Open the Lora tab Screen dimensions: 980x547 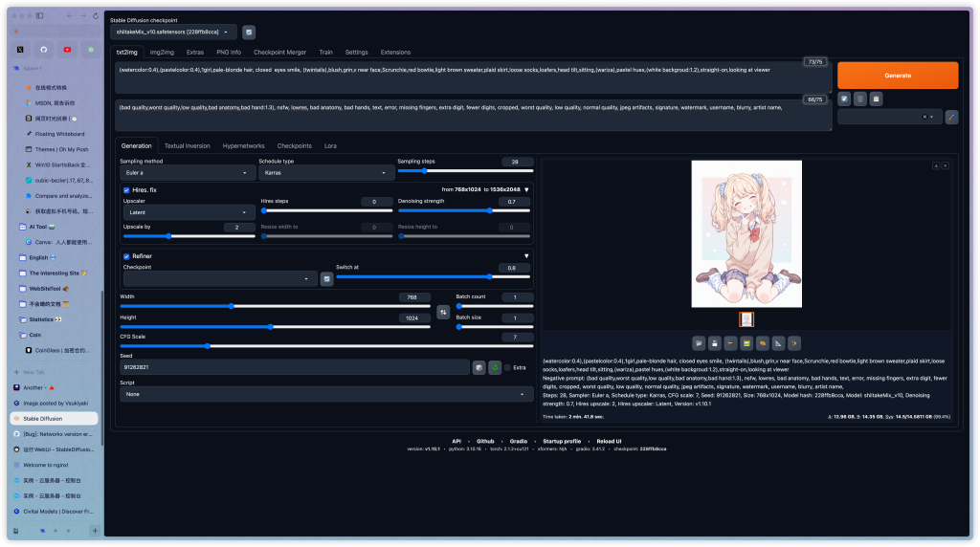tap(330, 146)
